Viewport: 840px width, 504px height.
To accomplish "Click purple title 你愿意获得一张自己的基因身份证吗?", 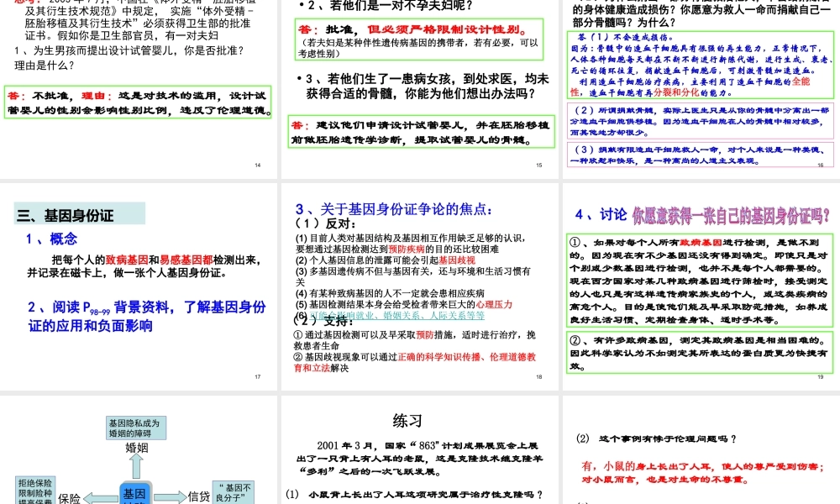I will (x=731, y=215).
